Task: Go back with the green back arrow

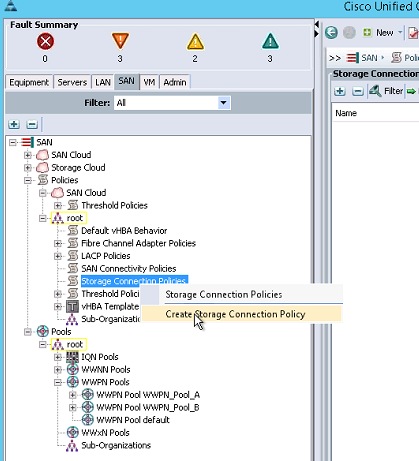Action: [x=331, y=33]
